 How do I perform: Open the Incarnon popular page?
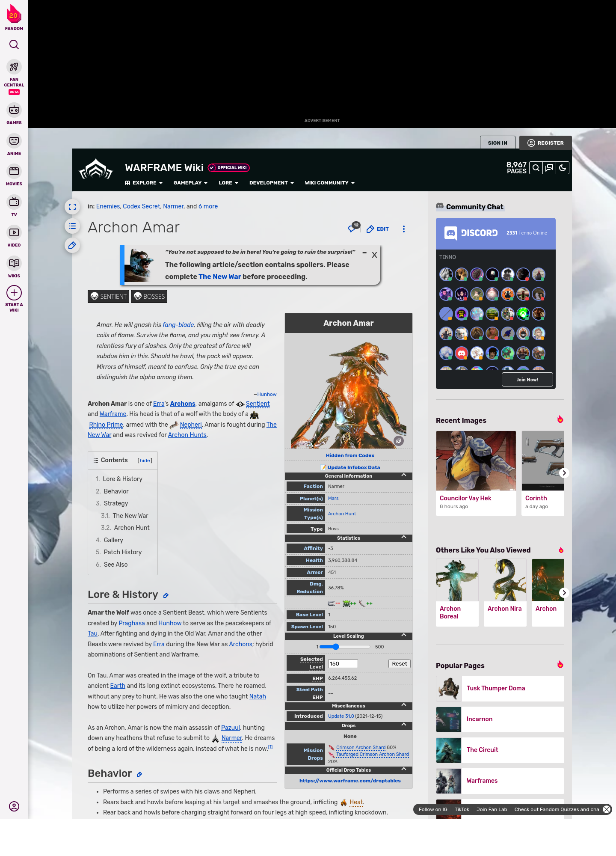[500, 719]
